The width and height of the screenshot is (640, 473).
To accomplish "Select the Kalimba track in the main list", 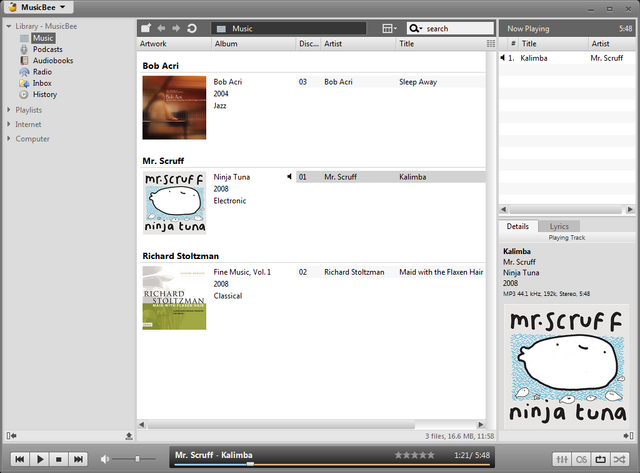I will (x=391, y=177).
